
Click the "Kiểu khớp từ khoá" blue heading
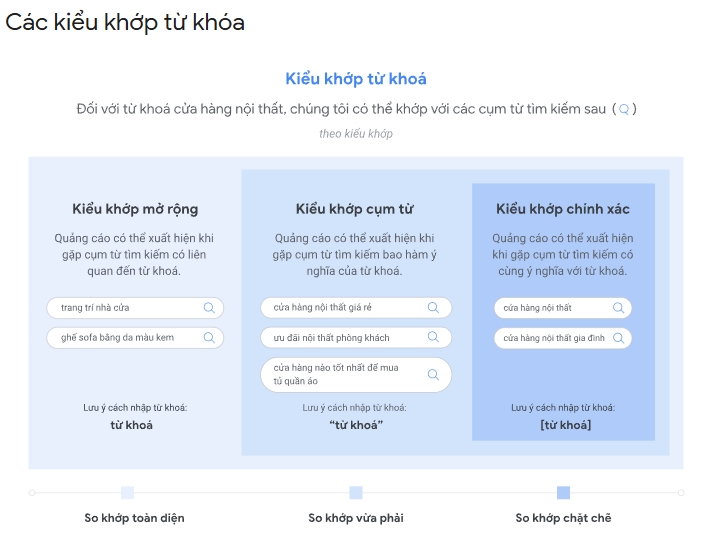[x=356, y=79]
